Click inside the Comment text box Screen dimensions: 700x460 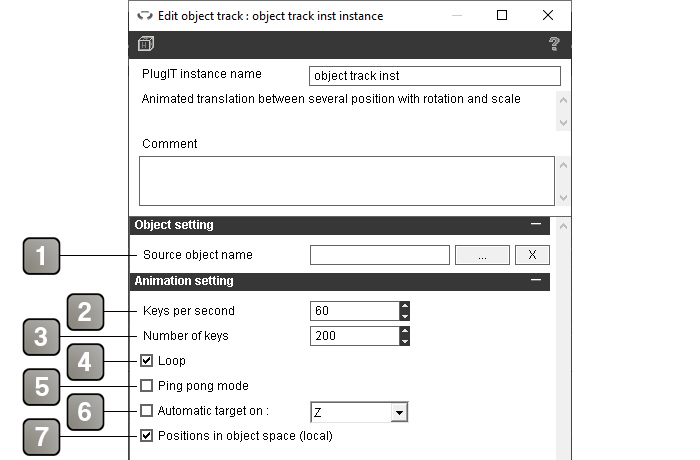(347, 181)
